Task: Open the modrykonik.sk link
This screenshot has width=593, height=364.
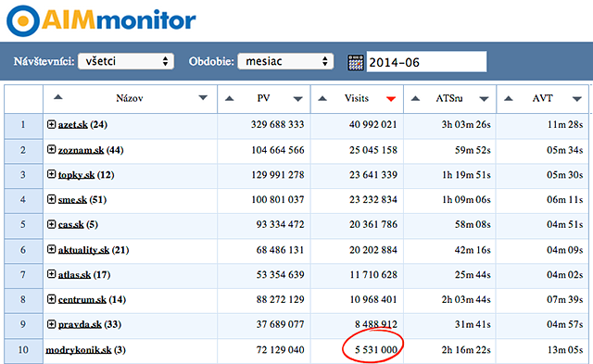Action: [x=79, y=350]
